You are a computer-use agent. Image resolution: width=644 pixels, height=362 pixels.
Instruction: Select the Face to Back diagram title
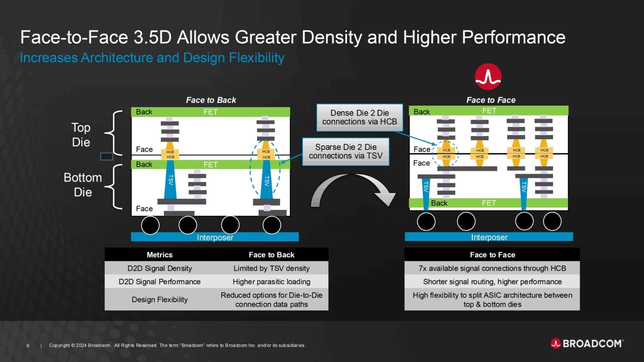coord(211,100)
